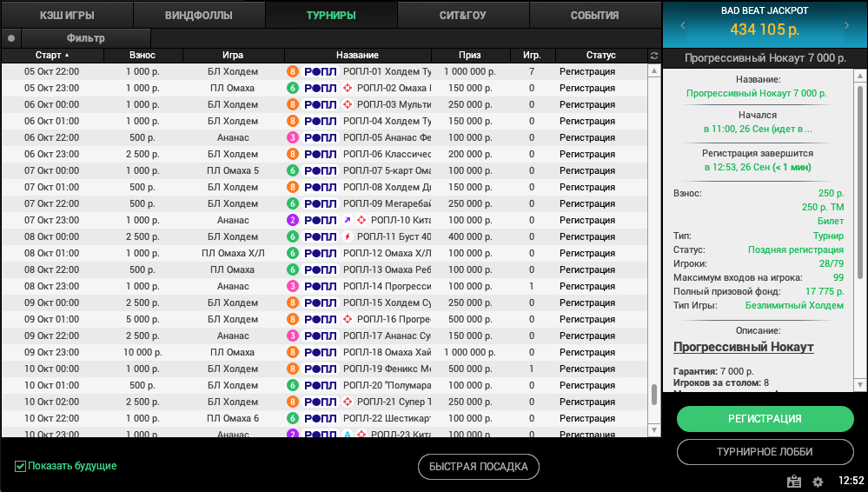868x492 pixels.
Task: Sort the list by Взнос column header
Action: coord(142,56)
